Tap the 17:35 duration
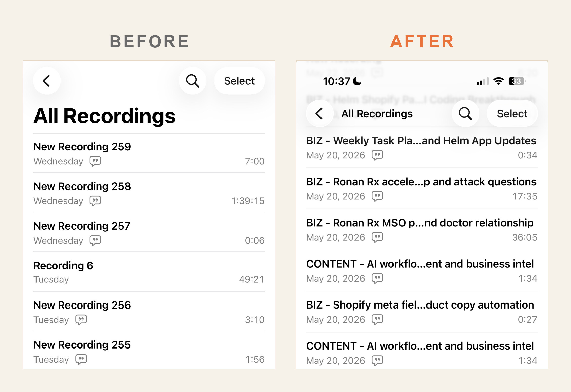 [525, 196]
